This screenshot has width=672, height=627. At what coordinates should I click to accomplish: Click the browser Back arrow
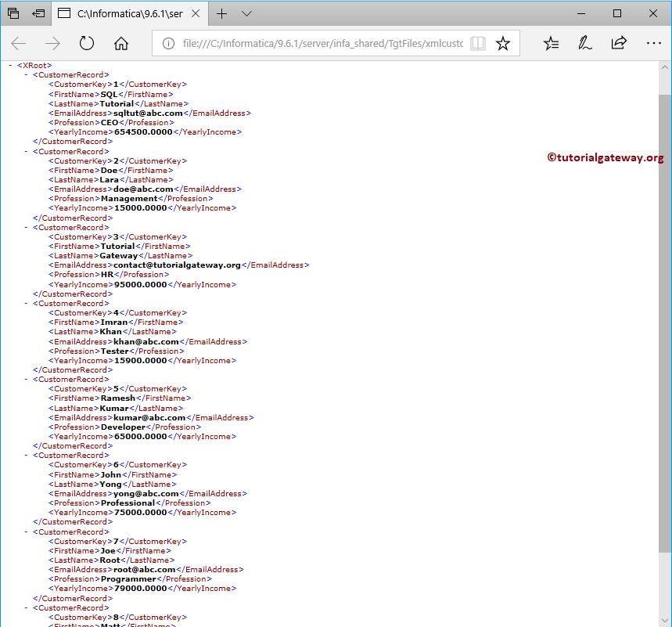[19, 43]
